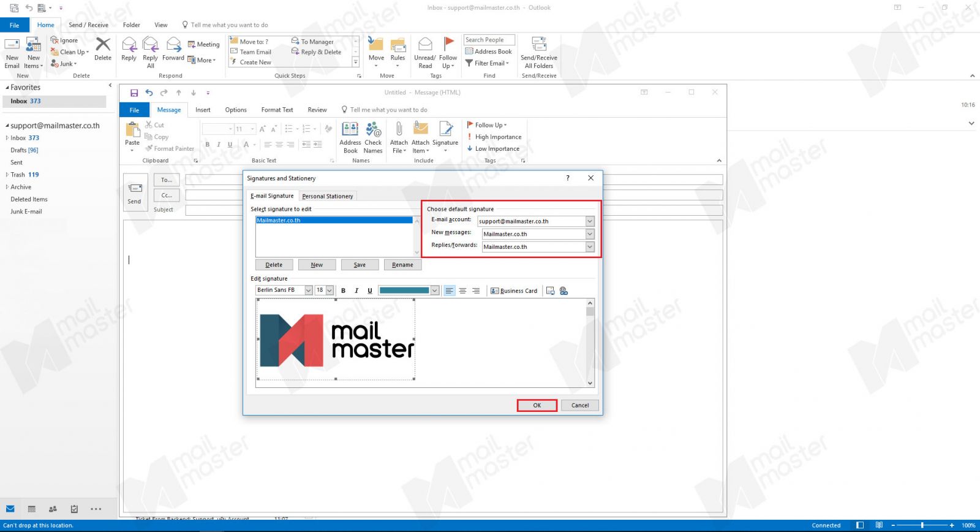
Task: Click Unread/Read envelope icon
Action: 425,44
